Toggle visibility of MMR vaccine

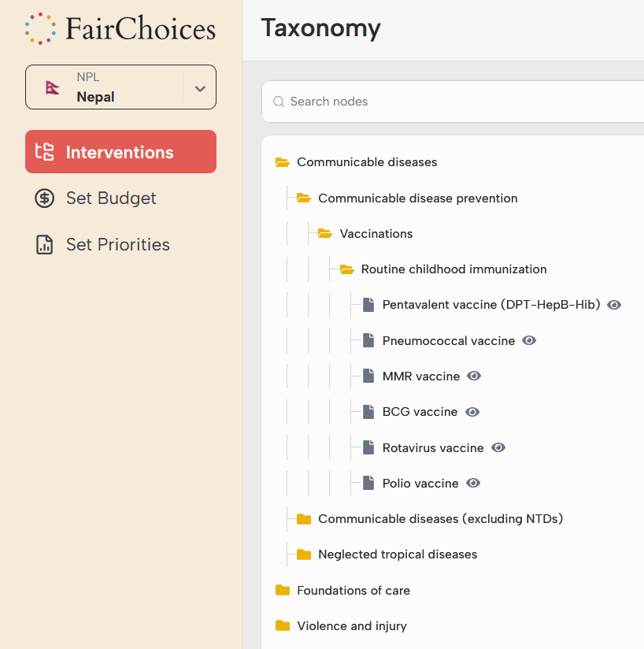pos(474,376)
